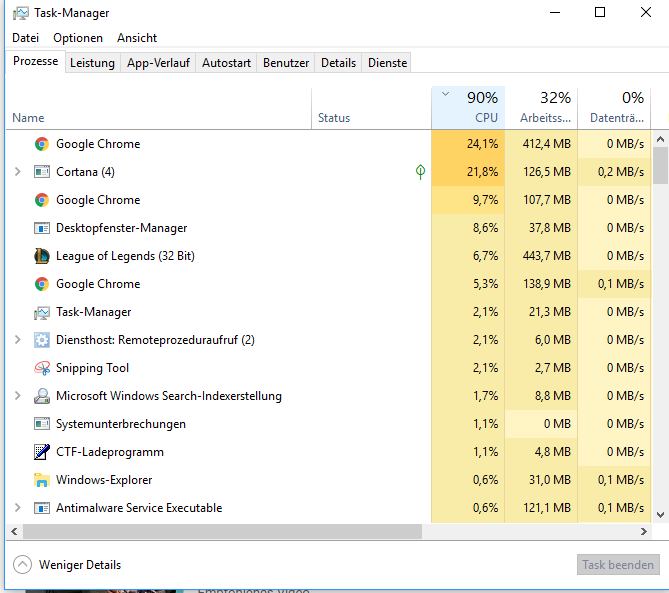Switch to the Details tab

click(x=338, y=63)
